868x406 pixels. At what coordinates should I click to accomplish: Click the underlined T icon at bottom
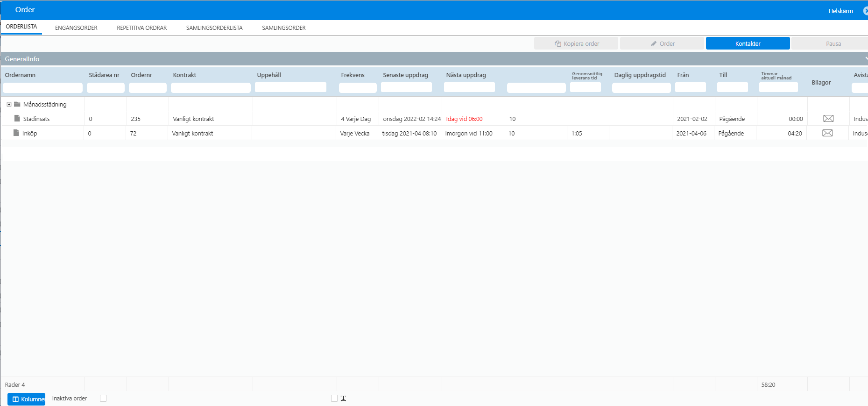point(343,398)
